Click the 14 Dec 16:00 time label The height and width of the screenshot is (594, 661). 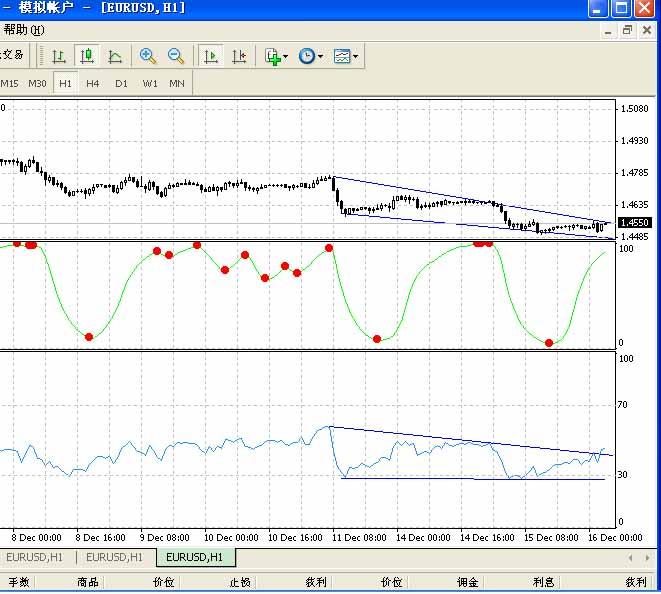click(x=487, y=538)
